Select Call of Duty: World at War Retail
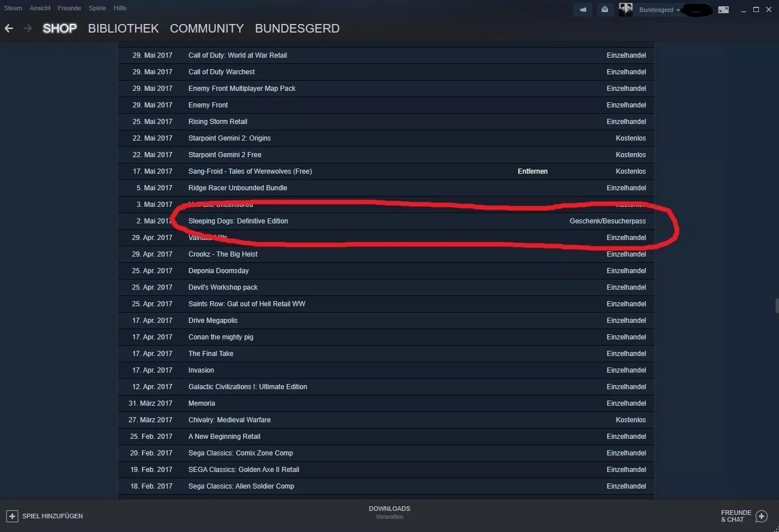Viewport: 779px width, 532px height. coord(238,55)
